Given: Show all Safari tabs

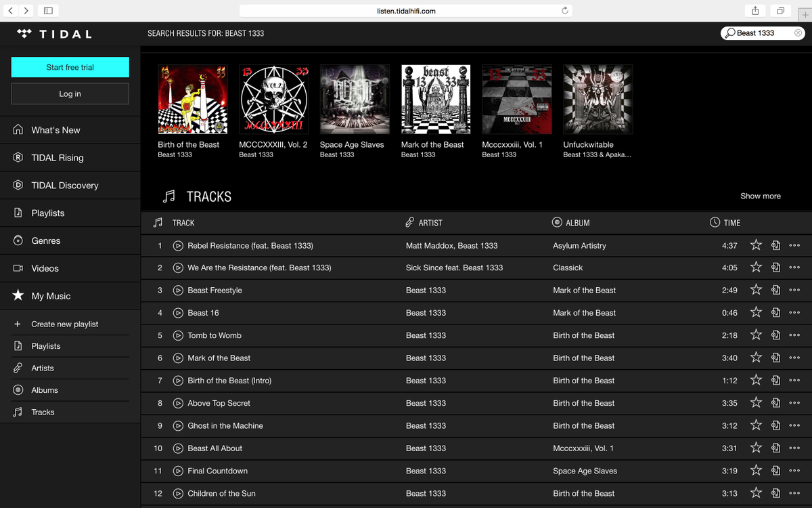Looking at the screenshot, I should pos(781,11).
